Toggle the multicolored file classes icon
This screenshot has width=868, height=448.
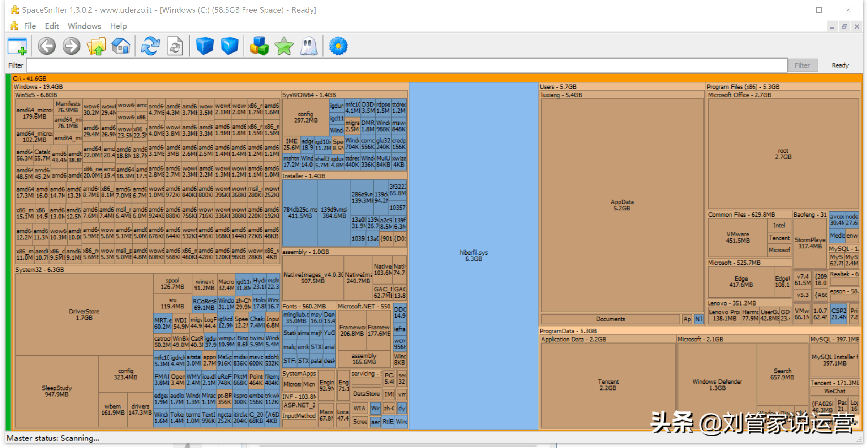259,46
